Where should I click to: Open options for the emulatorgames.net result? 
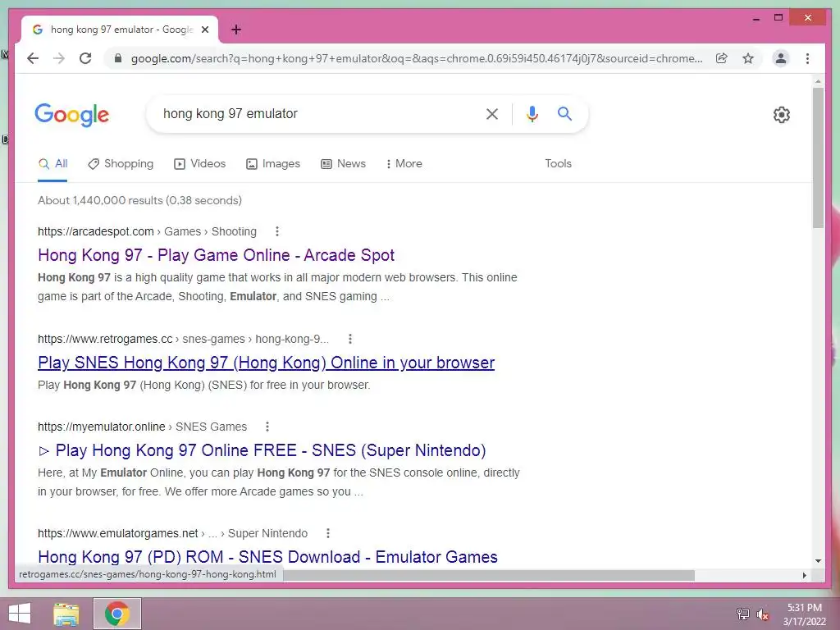coord(328,533)
